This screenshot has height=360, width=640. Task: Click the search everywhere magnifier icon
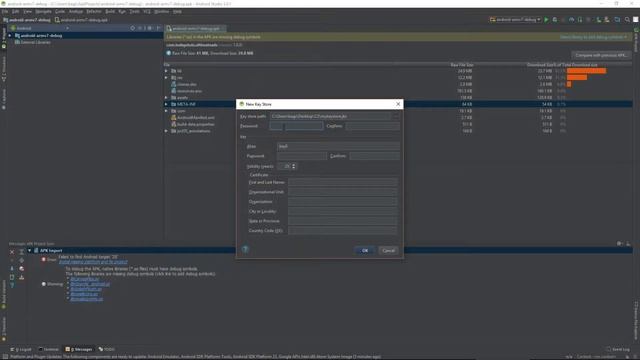point(627,20)
